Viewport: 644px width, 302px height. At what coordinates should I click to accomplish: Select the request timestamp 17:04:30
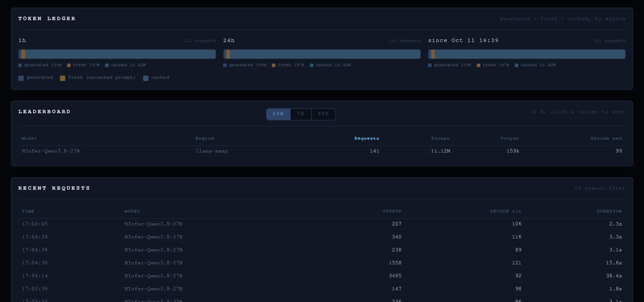(x=35, y=263)
